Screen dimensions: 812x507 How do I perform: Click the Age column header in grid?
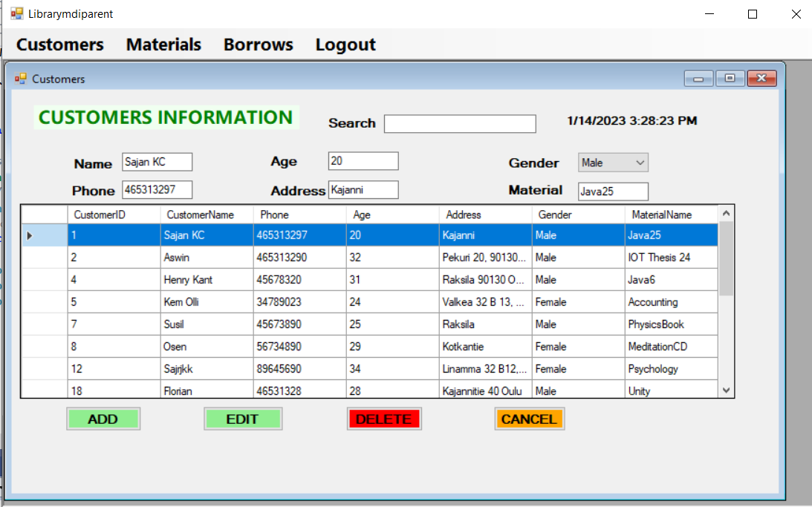point(392,215)
